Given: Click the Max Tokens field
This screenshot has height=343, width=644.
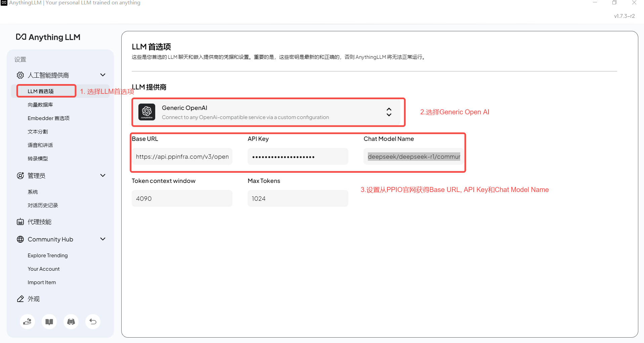Looking at the screenshot, I should click(298, 198).
